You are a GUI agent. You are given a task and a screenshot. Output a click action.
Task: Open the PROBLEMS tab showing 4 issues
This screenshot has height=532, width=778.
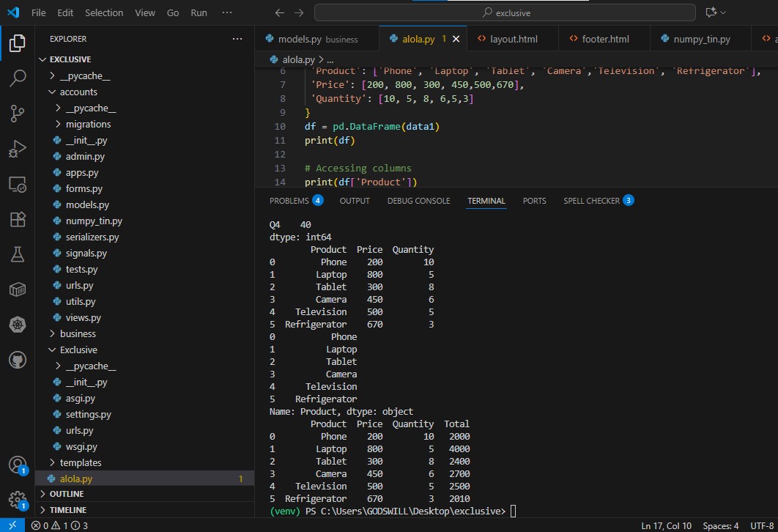pyautogui.click(x=295, y=200)
